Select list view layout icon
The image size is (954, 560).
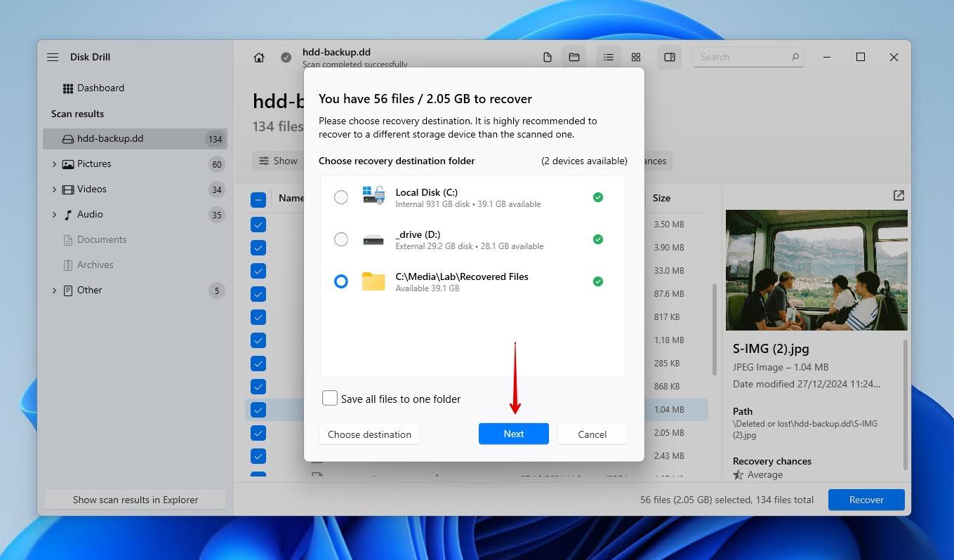click(609, 58)
